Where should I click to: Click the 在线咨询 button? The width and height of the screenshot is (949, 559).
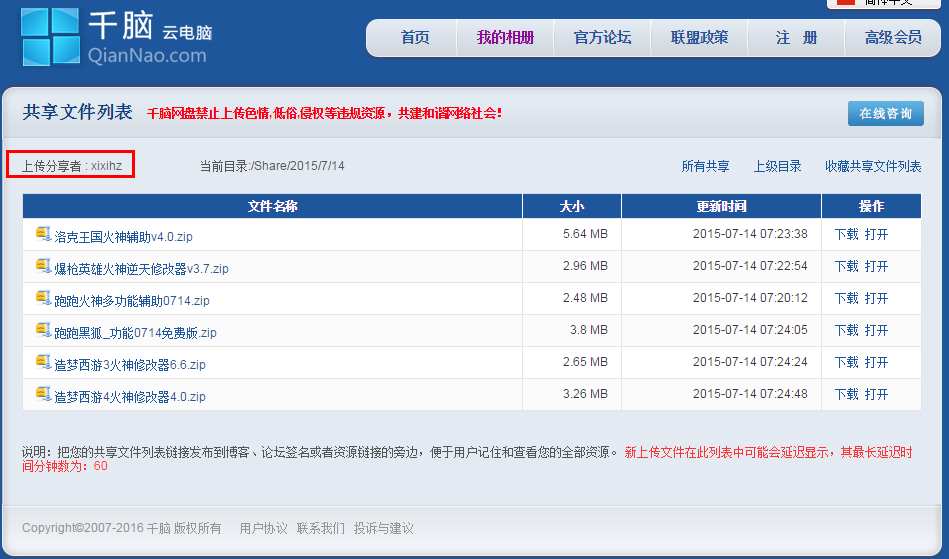[x=885, y=113]
